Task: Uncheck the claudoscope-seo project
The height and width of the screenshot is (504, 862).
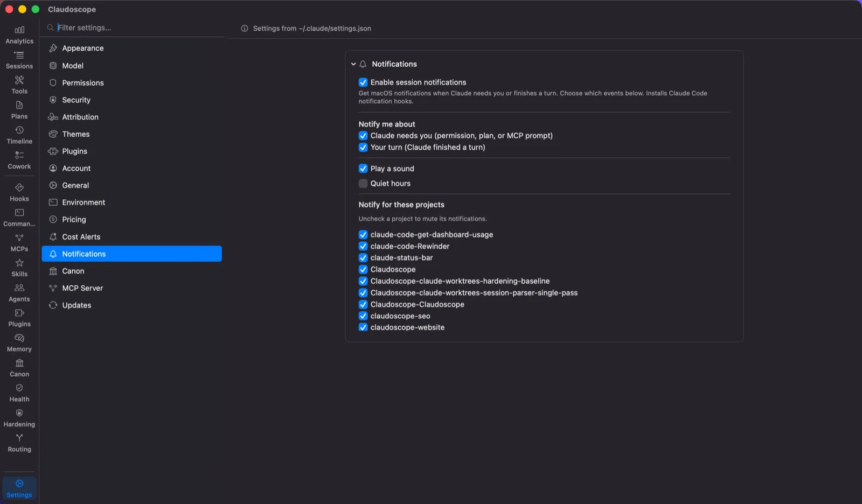Action: point(363,316)
